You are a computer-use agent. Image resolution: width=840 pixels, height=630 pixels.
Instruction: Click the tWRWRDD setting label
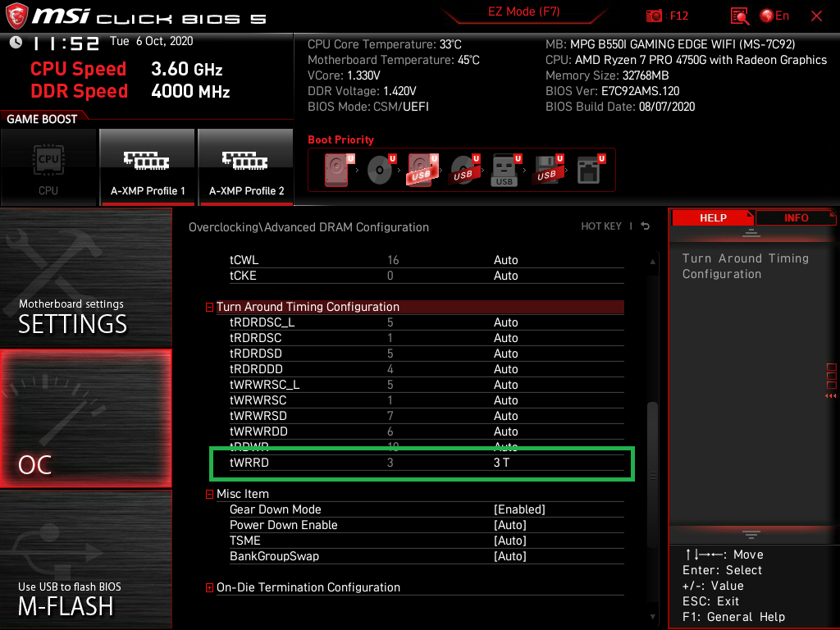tap(258, 431)
